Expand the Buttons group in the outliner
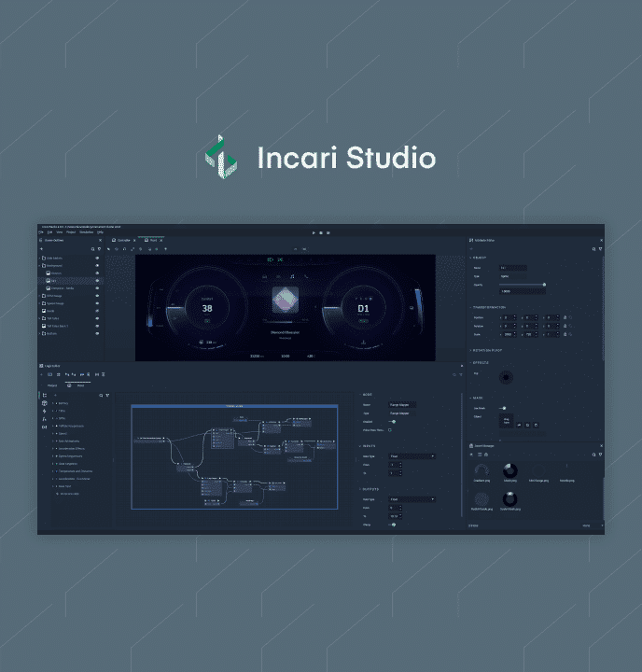 tap(40, 333)
